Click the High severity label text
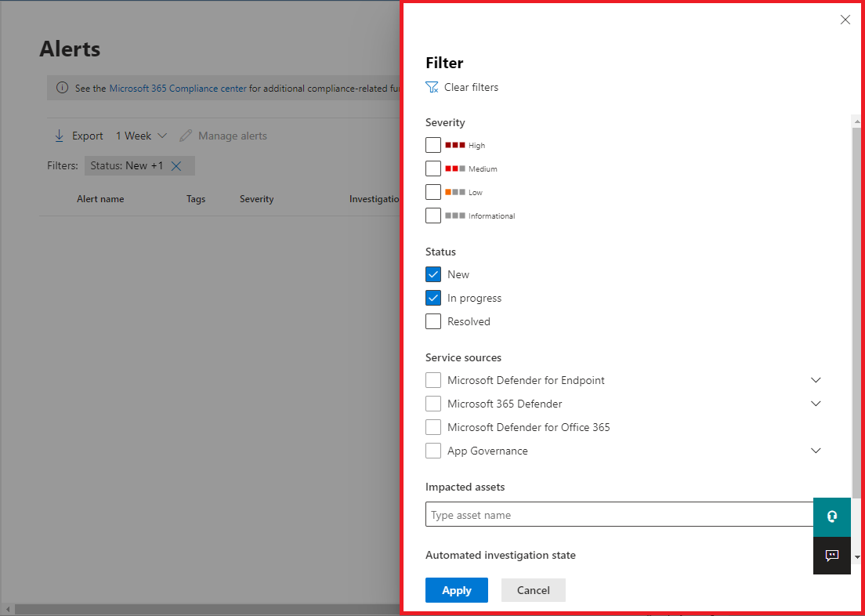 click(476, 146)
